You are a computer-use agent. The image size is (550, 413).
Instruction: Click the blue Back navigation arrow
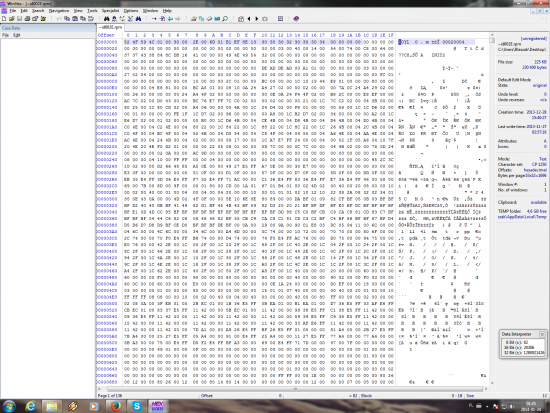pos(170,19)
